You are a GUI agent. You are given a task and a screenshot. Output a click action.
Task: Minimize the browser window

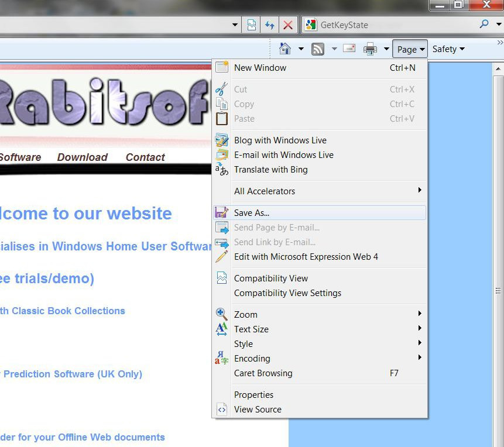(440, 5)
